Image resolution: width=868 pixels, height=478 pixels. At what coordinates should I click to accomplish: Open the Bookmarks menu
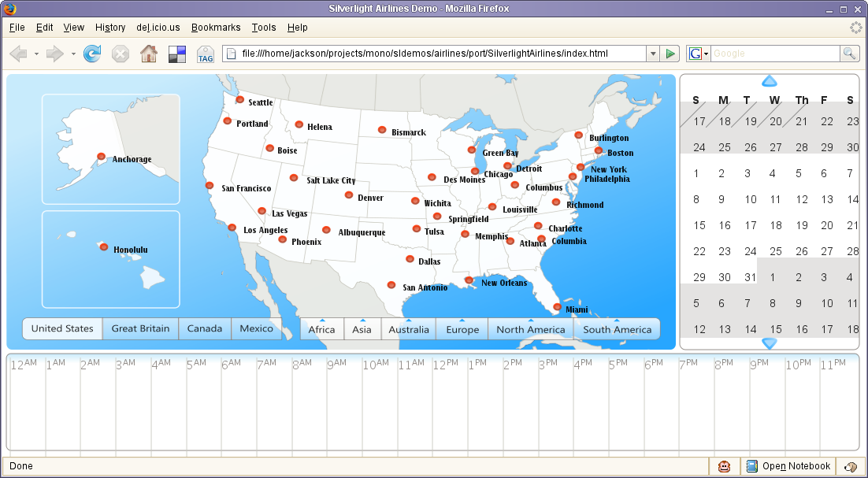click(x=216, y=27)
